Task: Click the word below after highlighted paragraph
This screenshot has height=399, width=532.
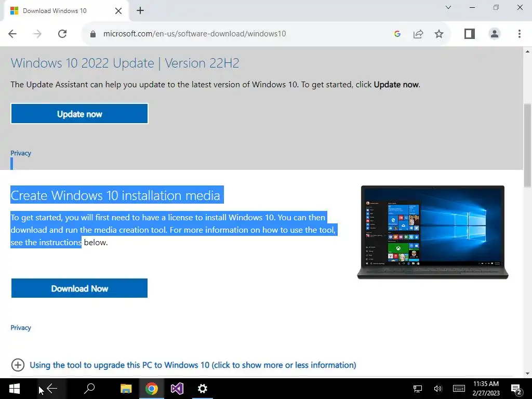Action: [95, 243]
